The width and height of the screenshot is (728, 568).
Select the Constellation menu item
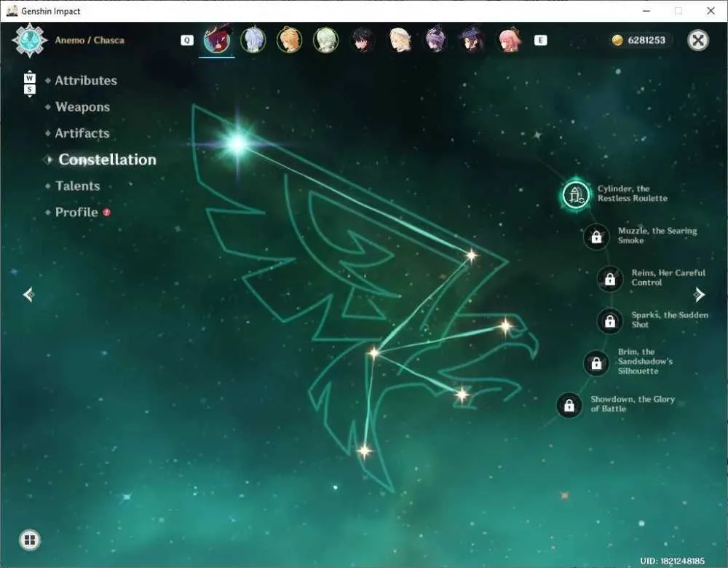pos(107,159)
